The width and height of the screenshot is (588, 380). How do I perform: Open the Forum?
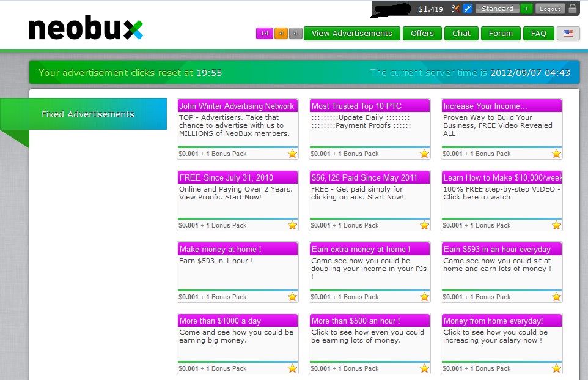(501, 34)
